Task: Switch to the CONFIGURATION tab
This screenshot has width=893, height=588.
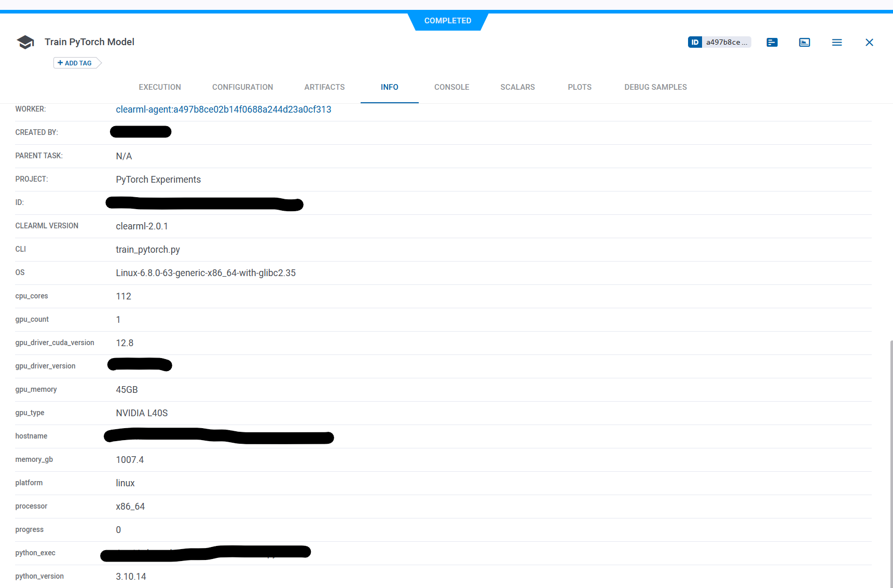Action: (242, 87)
